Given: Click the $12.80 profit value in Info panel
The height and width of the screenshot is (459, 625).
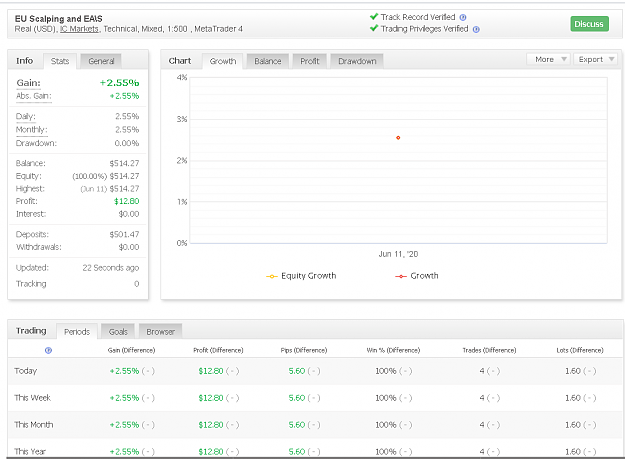Looking at the screenshot, I should click(x=126, y=201).
